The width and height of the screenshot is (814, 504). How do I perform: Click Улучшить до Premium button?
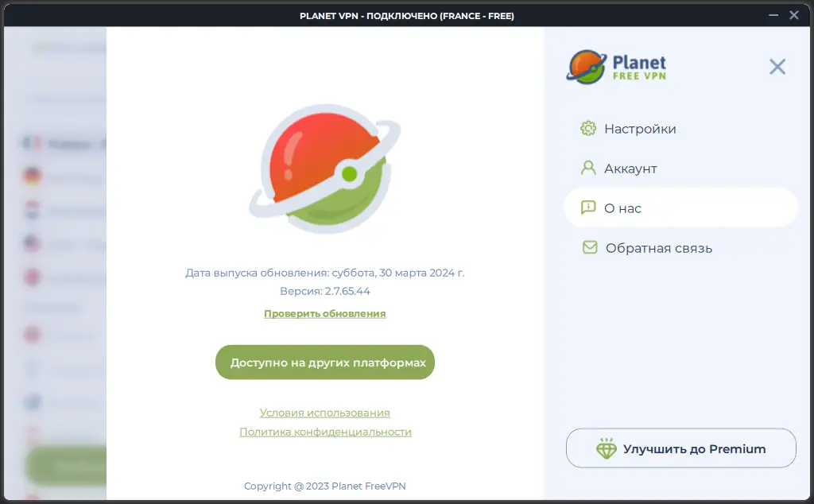pos(680,448)
